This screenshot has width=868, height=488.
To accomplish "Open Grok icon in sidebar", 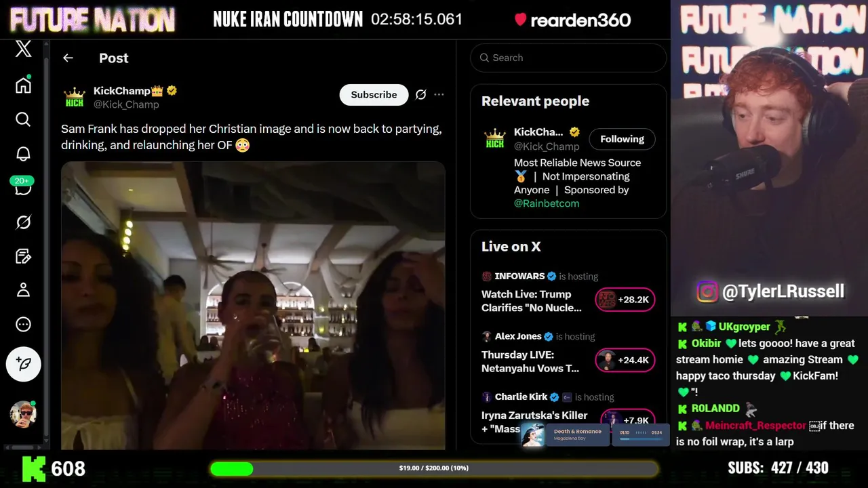I will [23, 222].
